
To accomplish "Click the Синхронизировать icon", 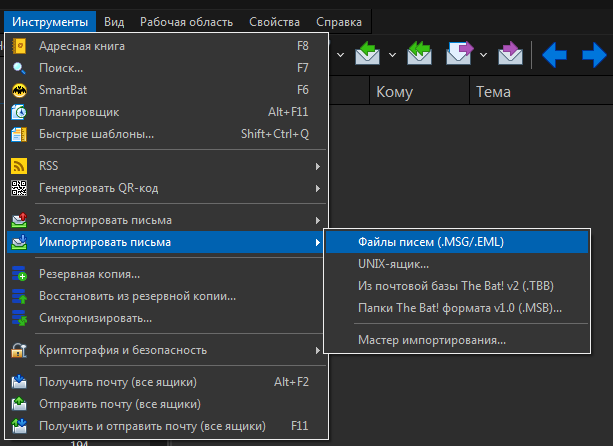I will coord(19,318).
